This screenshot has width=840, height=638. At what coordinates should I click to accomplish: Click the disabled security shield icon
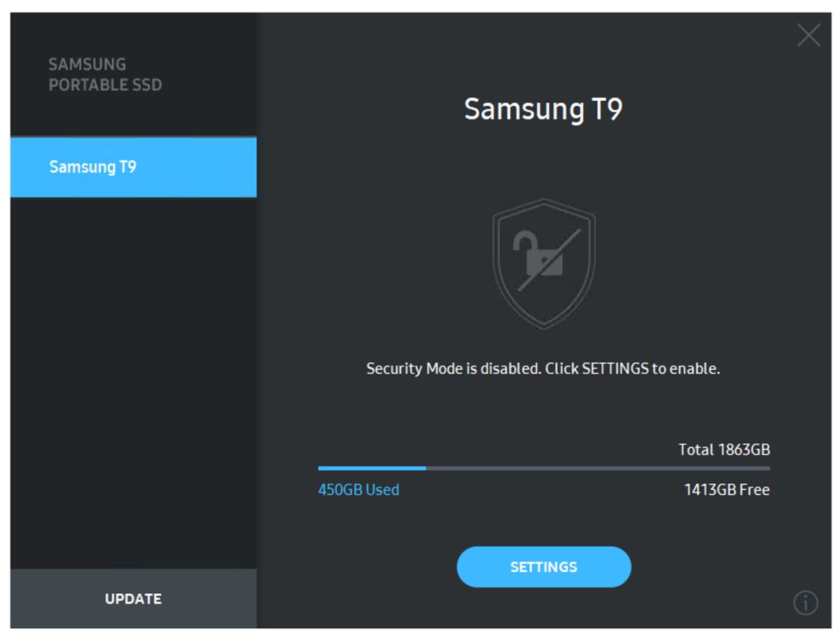pos(544,263)
